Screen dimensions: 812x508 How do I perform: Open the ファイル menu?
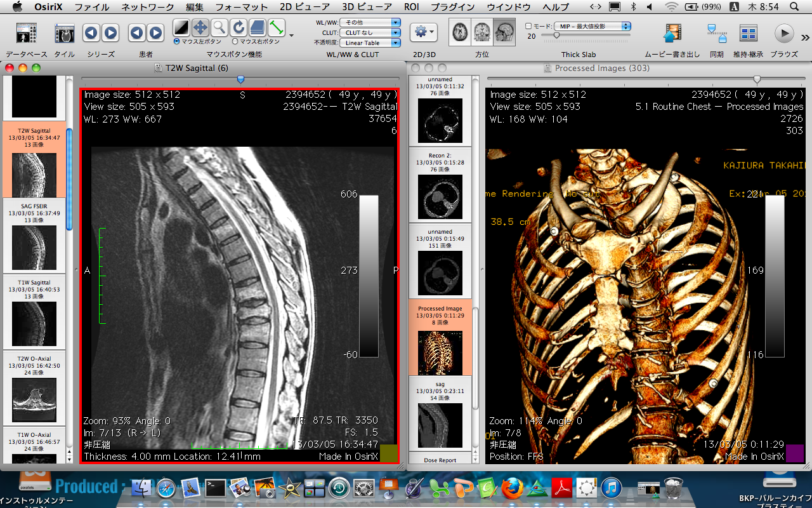pyautogui.click(x=91, y=7)
